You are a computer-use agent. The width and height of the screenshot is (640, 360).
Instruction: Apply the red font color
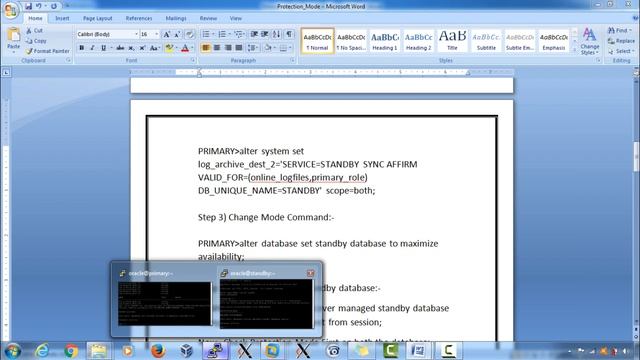coord(185,48)
